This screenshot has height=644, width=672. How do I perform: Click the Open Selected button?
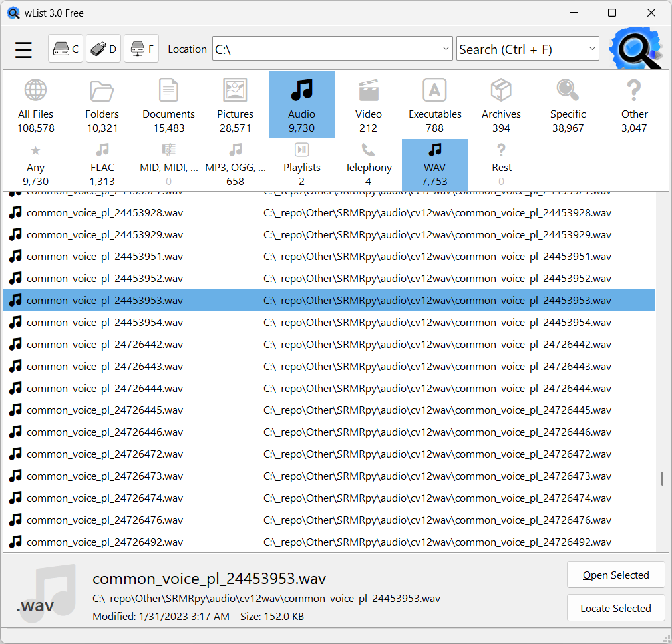615,575
